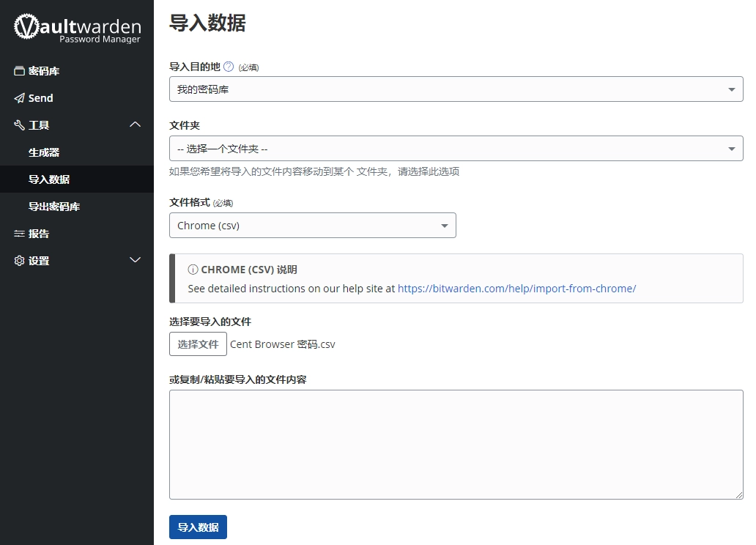Open the Chrome (csv) file format dropdown
756x545 pixels.
click(312, 226)
